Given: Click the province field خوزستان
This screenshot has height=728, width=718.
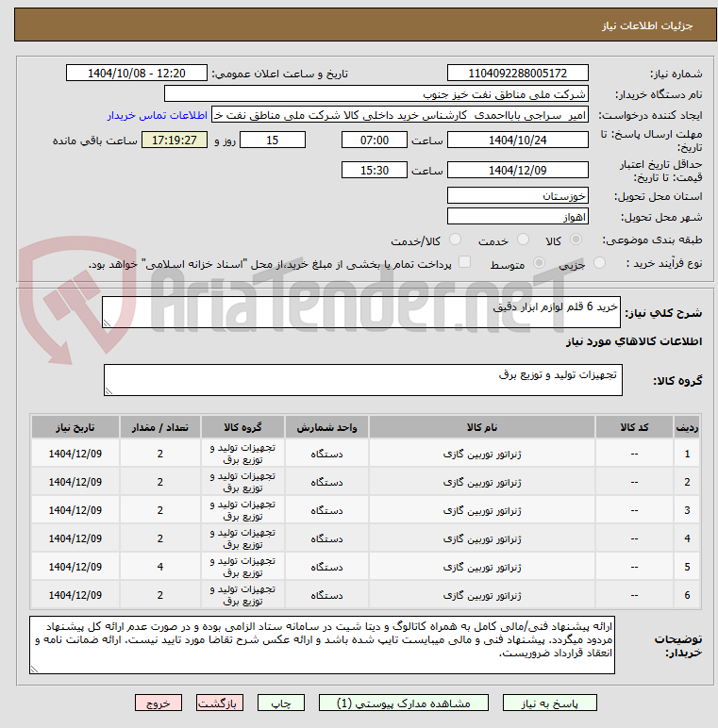Looking at the screenshot, I should click(x=517, y=196).
